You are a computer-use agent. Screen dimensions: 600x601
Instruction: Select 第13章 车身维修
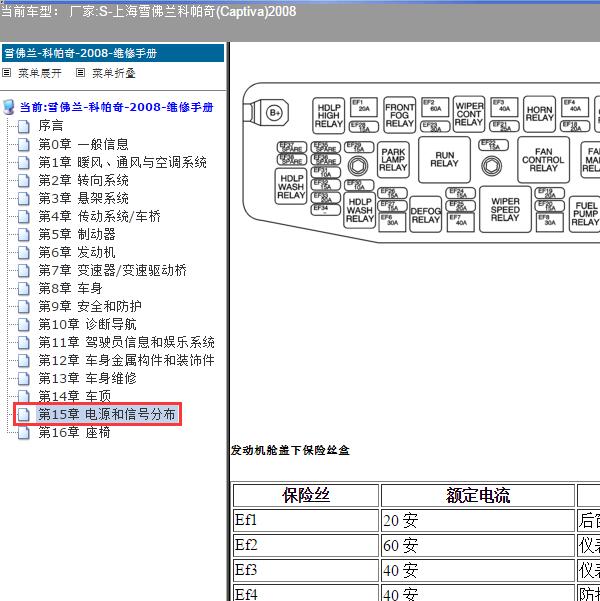[87, 378]
